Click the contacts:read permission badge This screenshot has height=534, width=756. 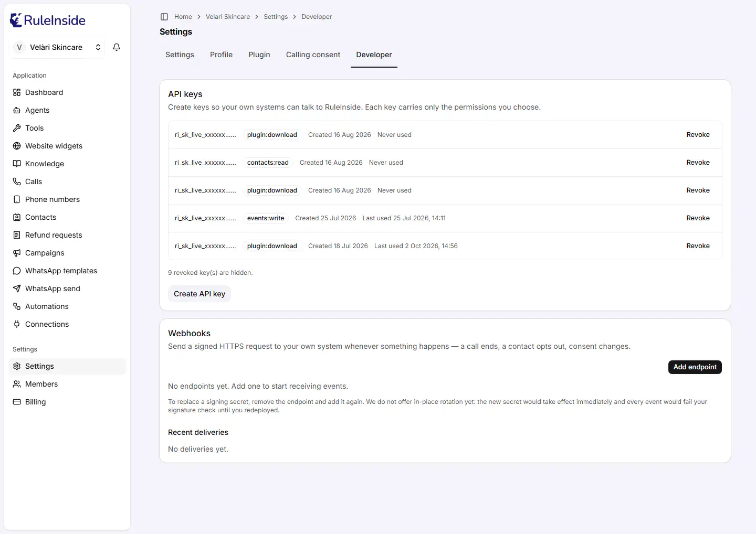(x=268, y=163)
